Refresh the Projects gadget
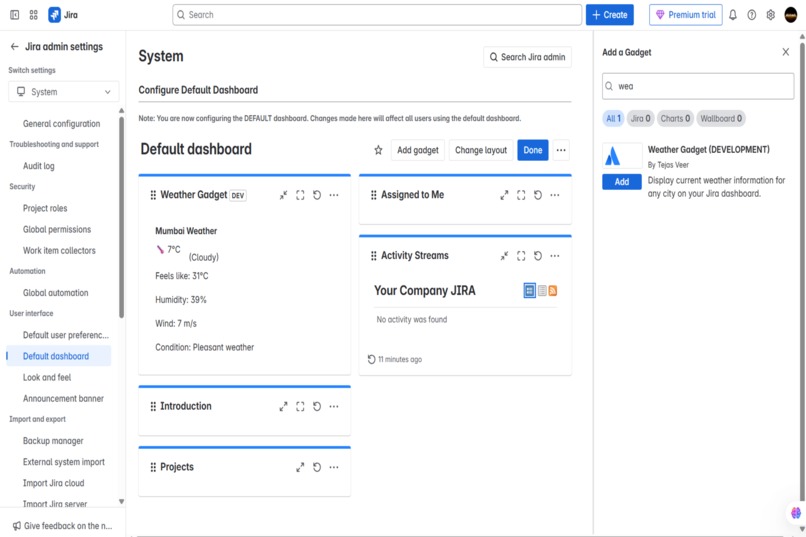The width and height of the screenshot is (806, 537). (x=317, y=467)
